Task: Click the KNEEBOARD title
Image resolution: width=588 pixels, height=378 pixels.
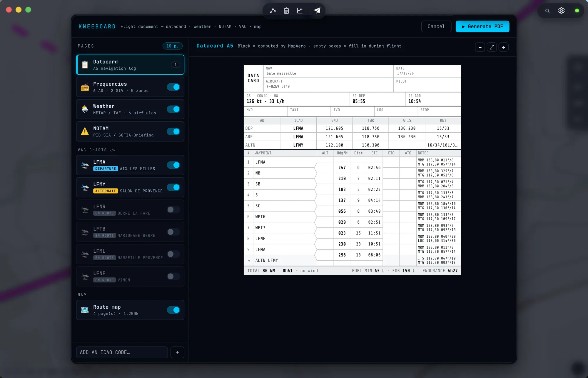Action: pyautogui.click(x=97, y=26)
